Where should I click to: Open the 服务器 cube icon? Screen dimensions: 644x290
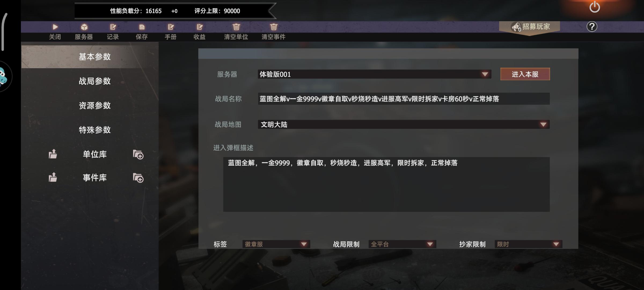pyautogui.click(x=84, y=27)
